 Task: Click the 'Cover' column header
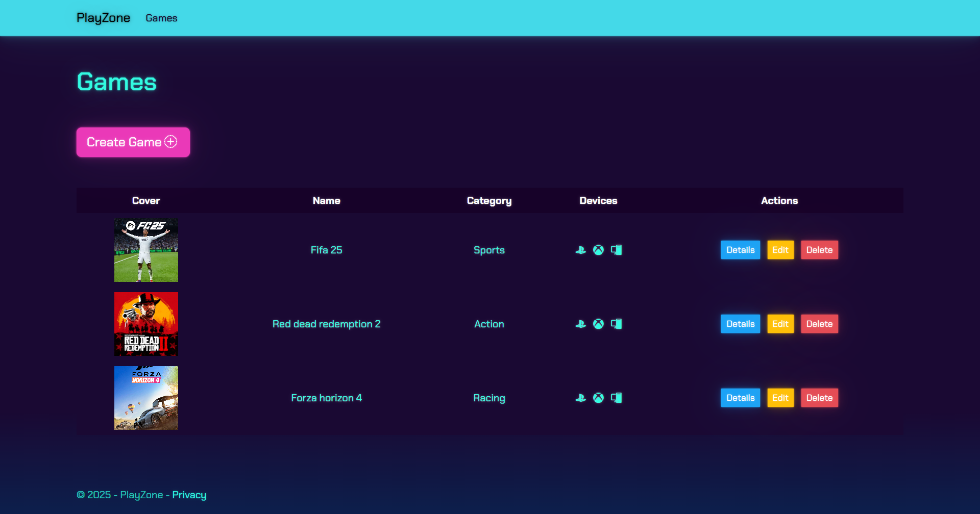(x=146, y=200)
